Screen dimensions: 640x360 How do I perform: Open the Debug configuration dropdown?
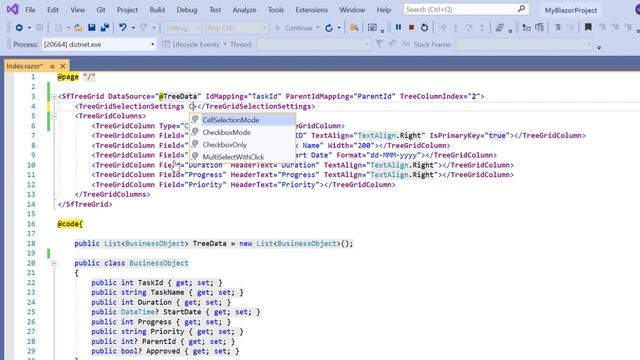coord(183,28)
